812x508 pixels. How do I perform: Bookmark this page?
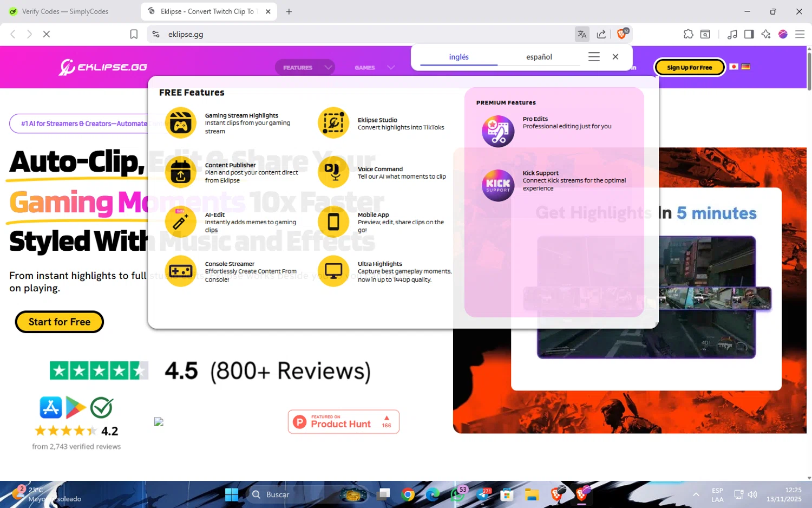134,34
